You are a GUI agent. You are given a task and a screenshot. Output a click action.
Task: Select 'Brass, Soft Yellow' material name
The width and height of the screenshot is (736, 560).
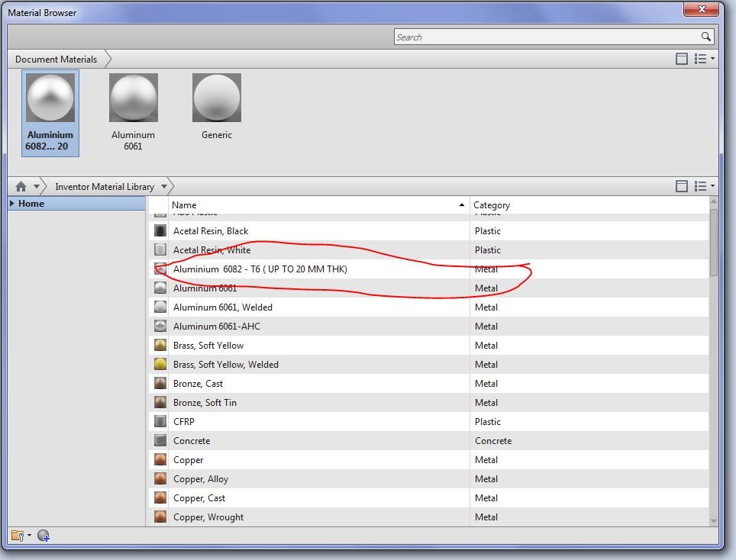click(x=208, y=345)
